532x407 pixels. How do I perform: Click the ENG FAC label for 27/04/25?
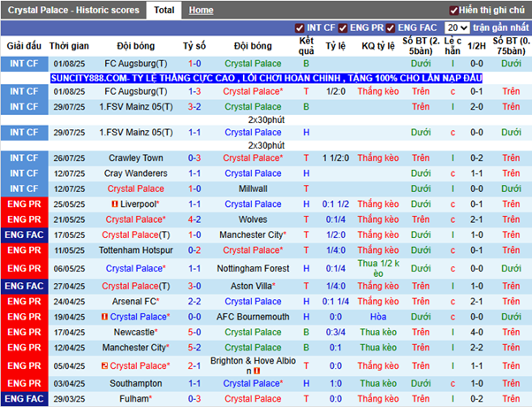[x=24, y=286]
